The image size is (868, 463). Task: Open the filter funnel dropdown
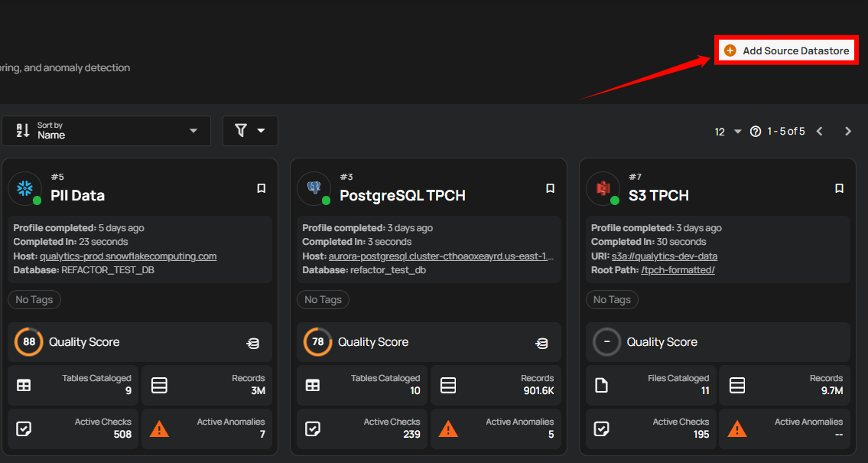250,131
